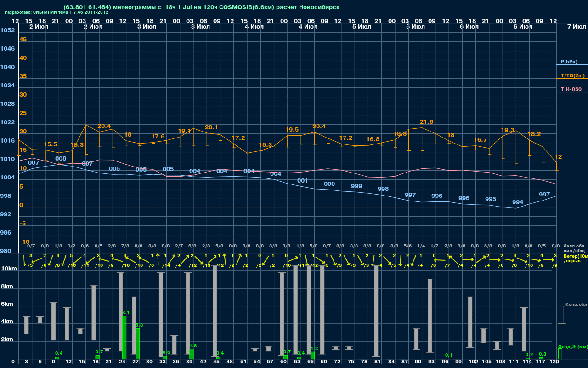Click the 1052 pressure axis label
Screen dimensions: 588x368
[7, 30]
